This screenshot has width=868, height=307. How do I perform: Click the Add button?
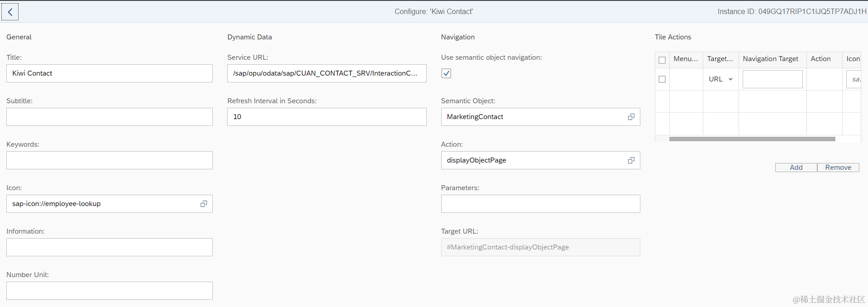point(796,168)
